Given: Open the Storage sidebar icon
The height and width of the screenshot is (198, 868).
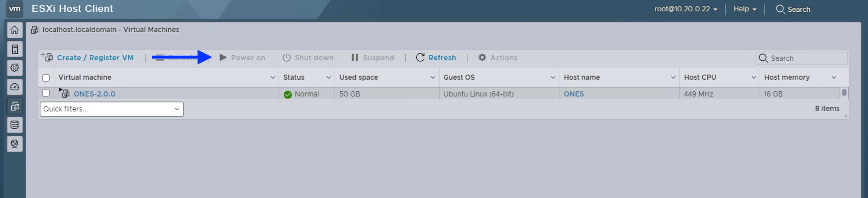Looking at the screenshot, I should point(15,125).
